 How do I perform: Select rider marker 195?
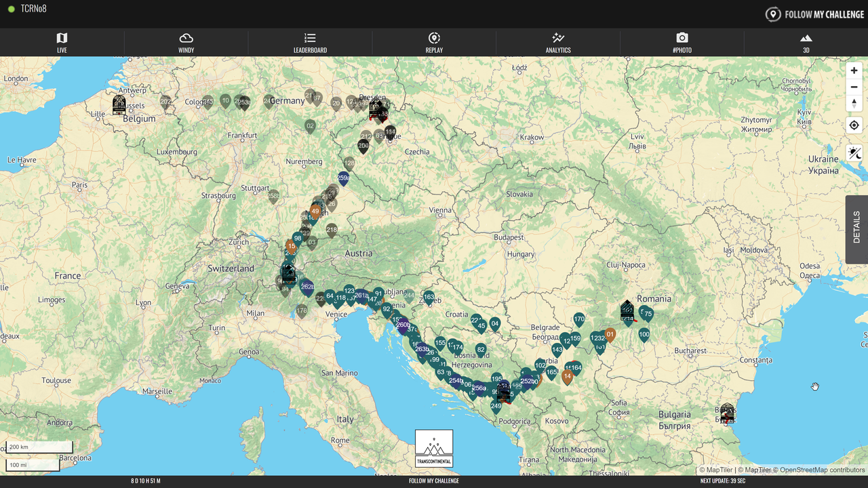pyautogui.click(x=497, y=380)
